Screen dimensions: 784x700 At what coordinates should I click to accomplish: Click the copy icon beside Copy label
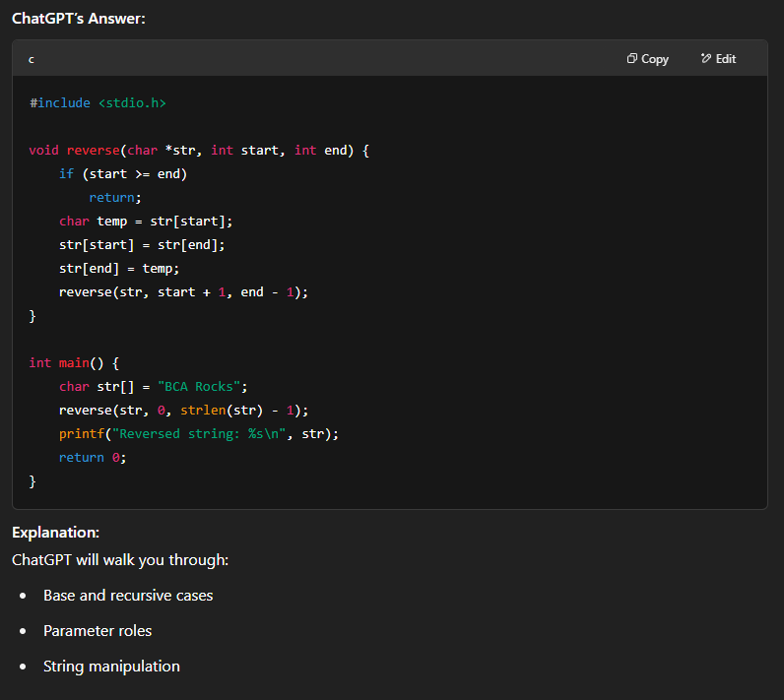tap(632, 58)
